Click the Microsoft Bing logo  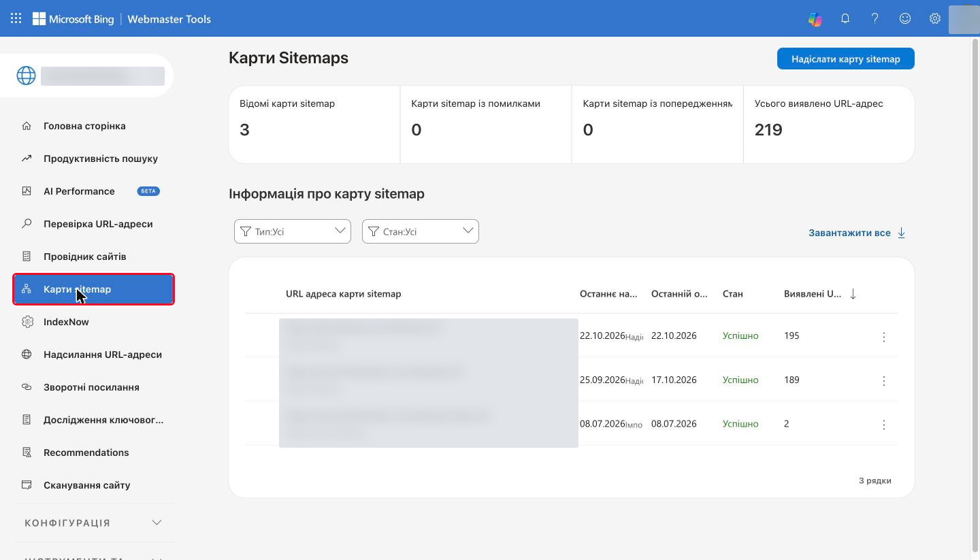coord(73,19)
